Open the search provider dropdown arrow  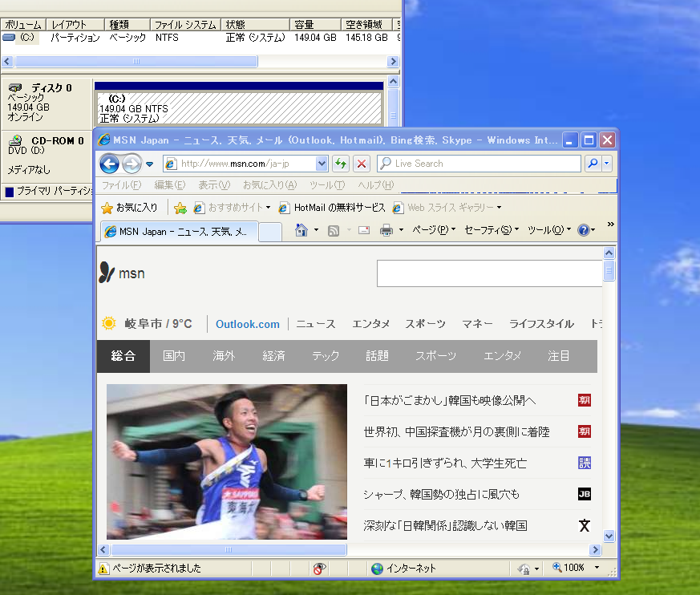pos(607,164)
